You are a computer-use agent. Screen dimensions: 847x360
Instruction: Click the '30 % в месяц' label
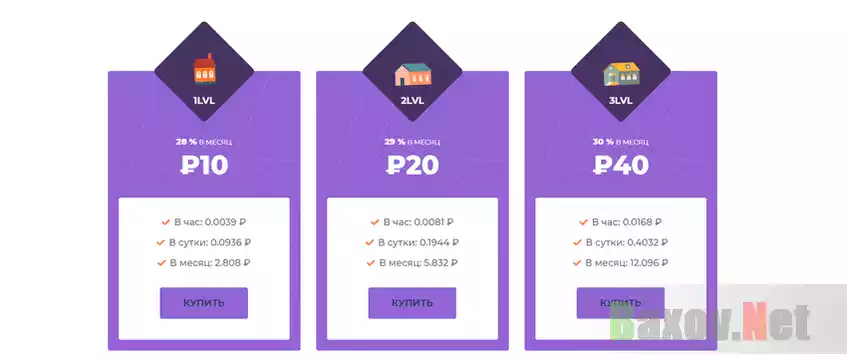click(621, 142)
